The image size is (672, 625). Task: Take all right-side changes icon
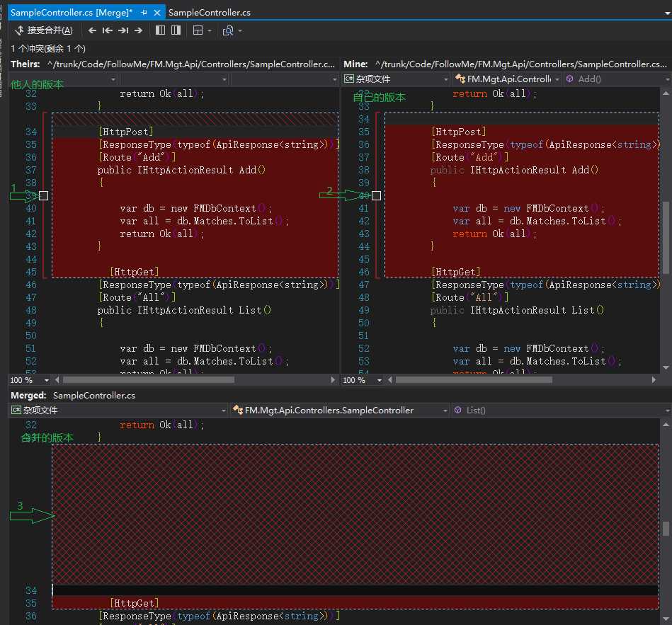tap(176, 30)
